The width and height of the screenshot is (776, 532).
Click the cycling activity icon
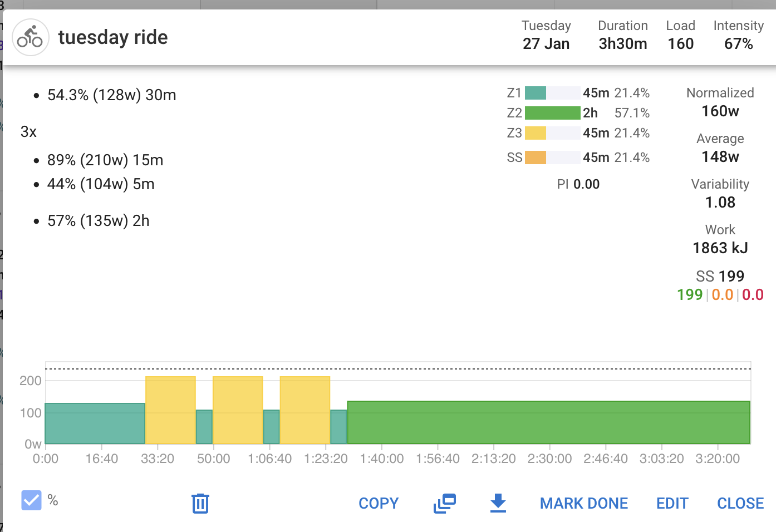pos(31,37)
